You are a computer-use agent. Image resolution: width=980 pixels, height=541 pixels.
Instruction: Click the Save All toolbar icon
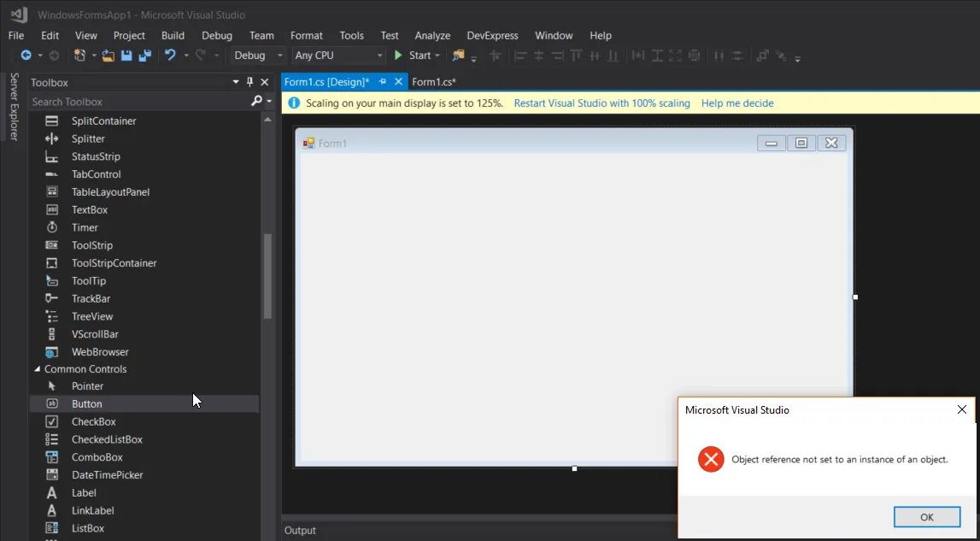(145, 55)
